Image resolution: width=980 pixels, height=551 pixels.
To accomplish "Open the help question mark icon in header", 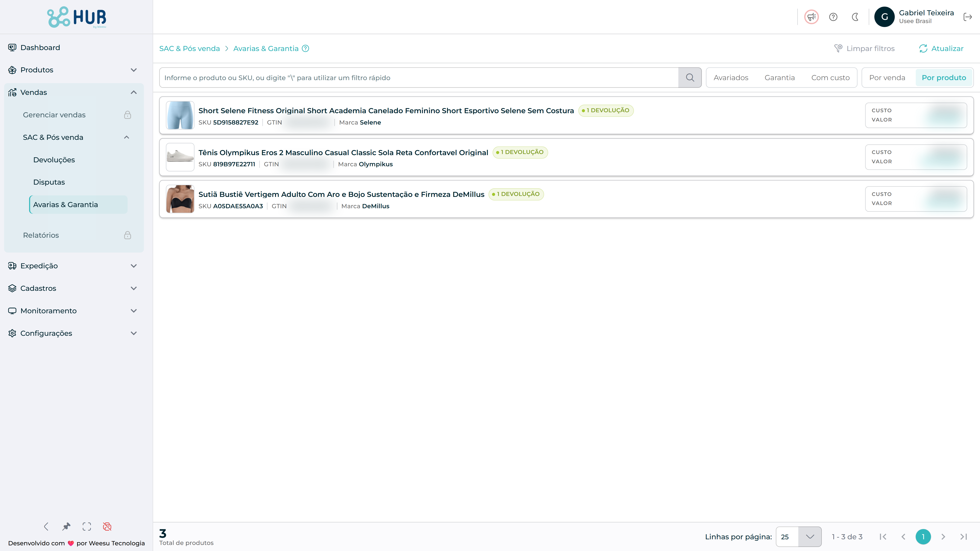I will [833, 17].
